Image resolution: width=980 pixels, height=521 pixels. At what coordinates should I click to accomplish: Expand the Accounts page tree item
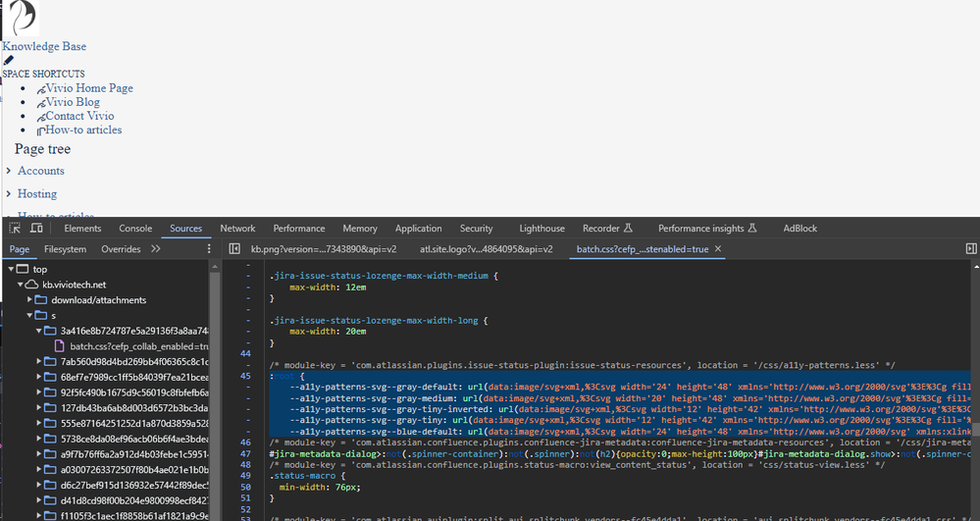[9, 171]
